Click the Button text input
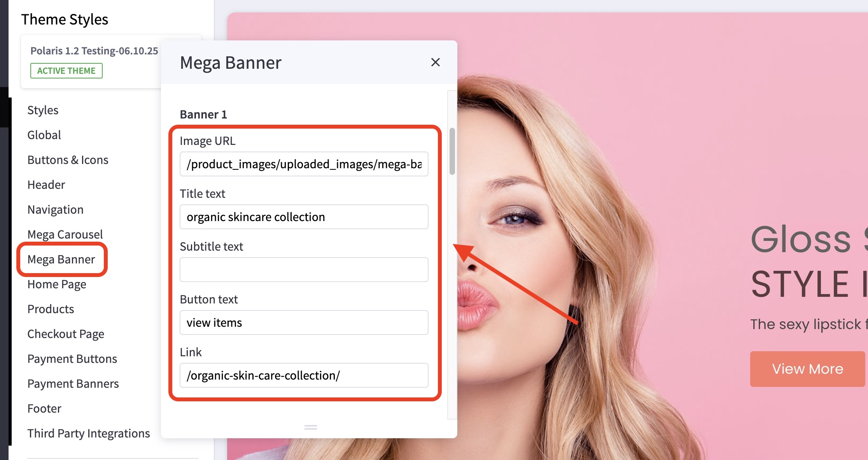 (x=304, y=323)
